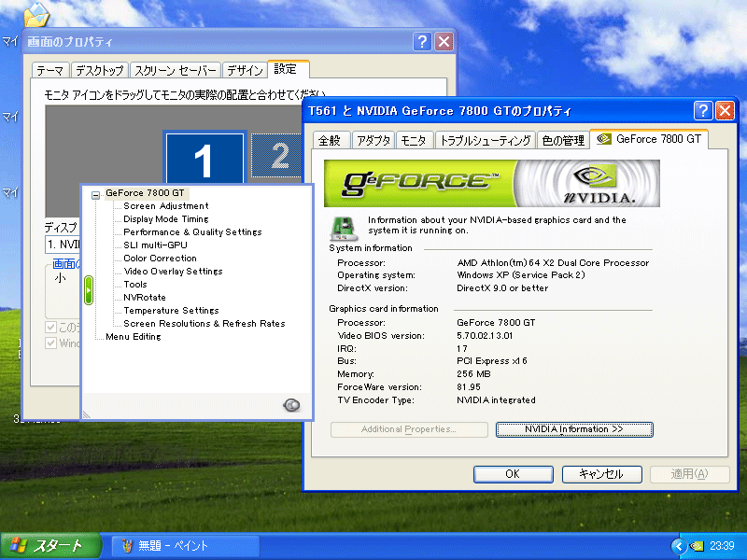
Task: Open Color Correction settings
Action: 160,259
